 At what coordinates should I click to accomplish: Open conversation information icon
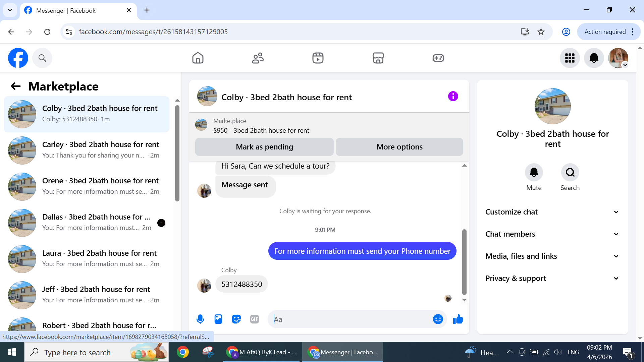point(453,97)
